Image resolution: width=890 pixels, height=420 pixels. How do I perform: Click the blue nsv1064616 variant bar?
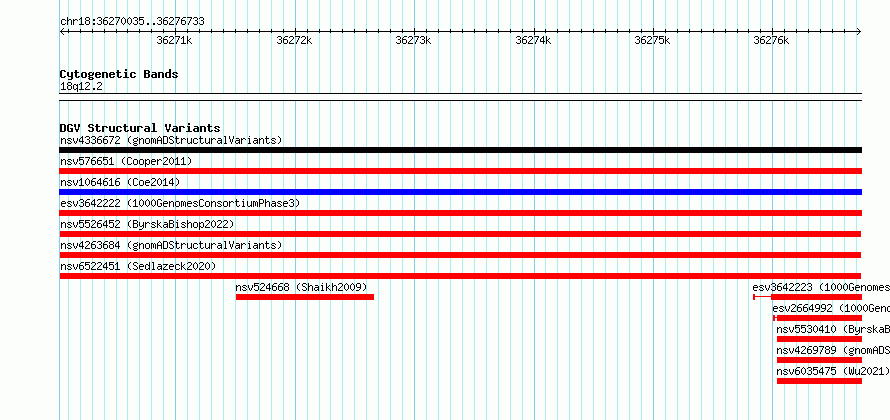[461, 192]
